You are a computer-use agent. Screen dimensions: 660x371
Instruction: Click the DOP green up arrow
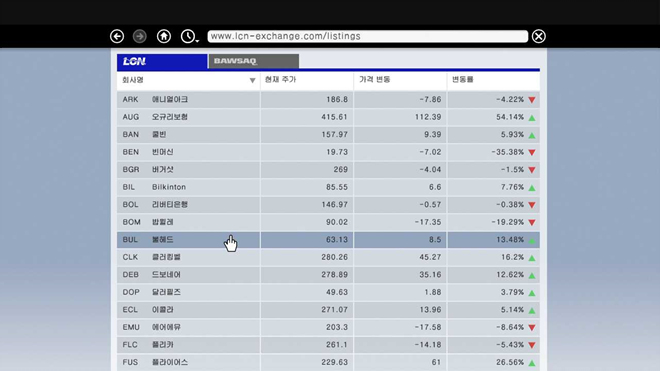pyautogui.click(x=532, y=293)
